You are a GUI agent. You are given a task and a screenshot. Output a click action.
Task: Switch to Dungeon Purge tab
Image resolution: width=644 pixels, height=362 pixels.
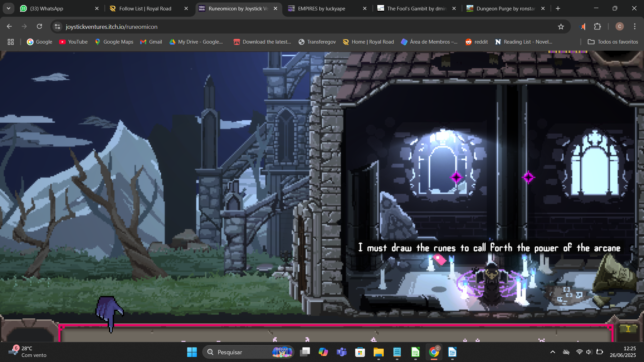tap(506, 9)
